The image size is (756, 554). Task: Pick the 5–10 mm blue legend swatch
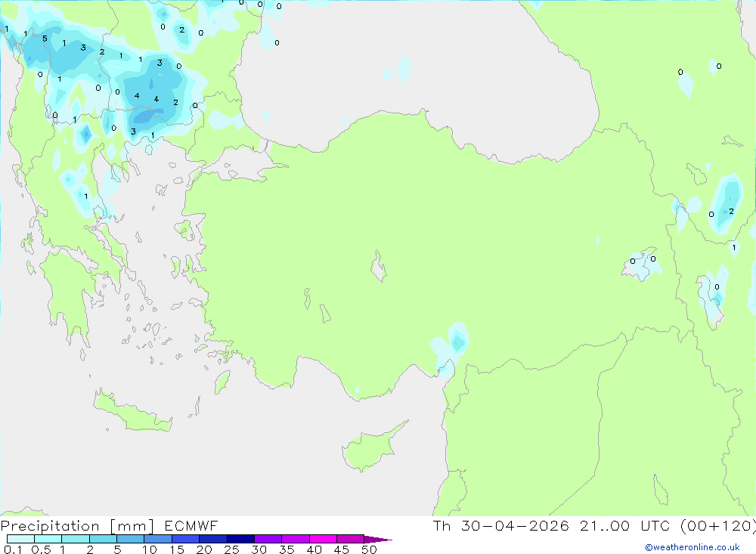click(131, 539)
